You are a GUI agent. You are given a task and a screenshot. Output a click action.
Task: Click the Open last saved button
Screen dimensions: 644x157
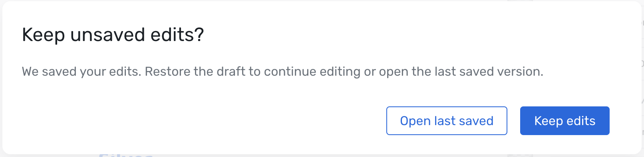tap(447, 121)
